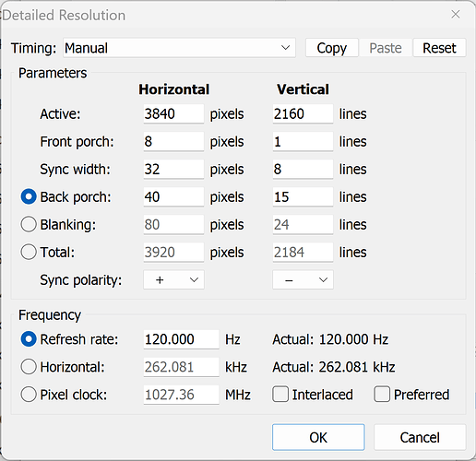Open the Timing dropdown set to Manual
This screenshot has width=476, height=461.
pyautogui.click(x=179, y=48)
